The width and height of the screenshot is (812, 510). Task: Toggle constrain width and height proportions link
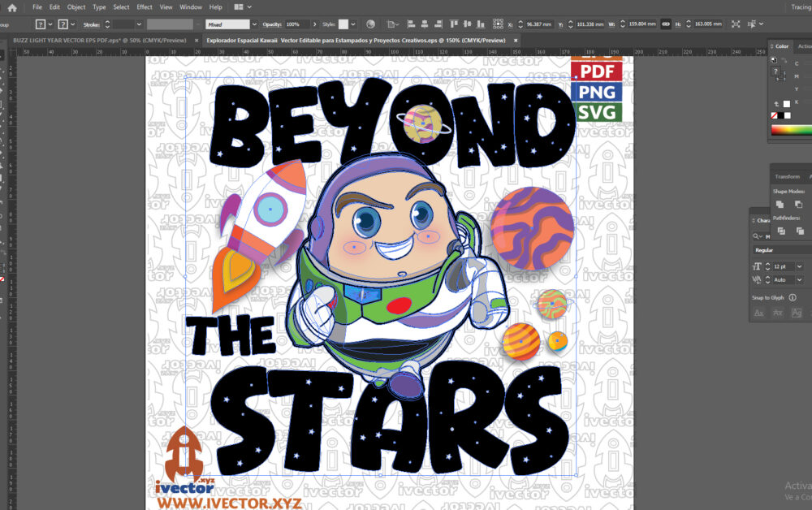point(666,24)
